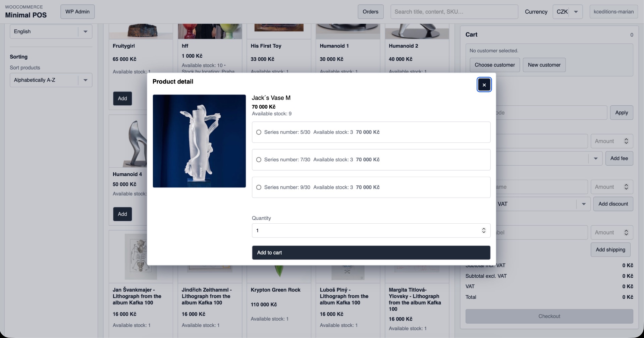Click the Add discount button
This screenshot has width=644, height=338.
click(613, 204)
